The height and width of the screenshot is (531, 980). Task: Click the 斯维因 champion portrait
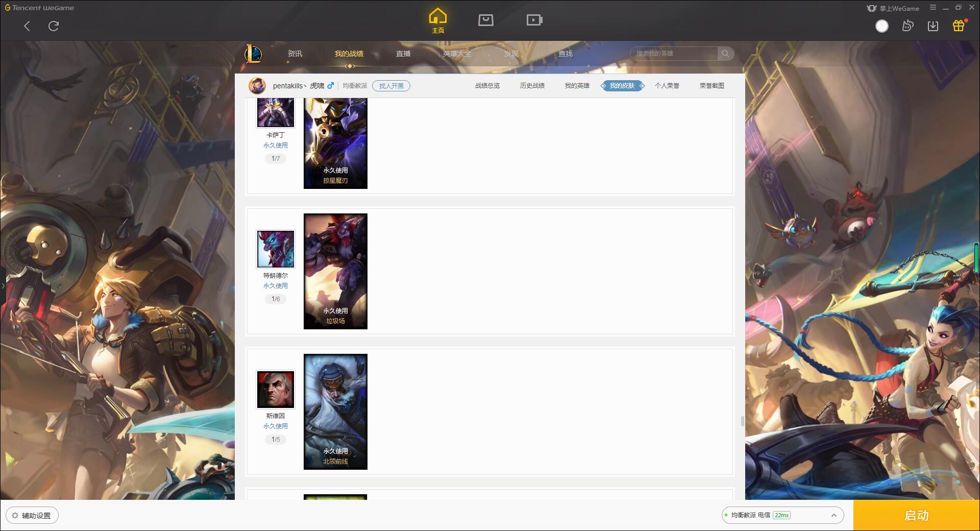(x=276, y=389)
